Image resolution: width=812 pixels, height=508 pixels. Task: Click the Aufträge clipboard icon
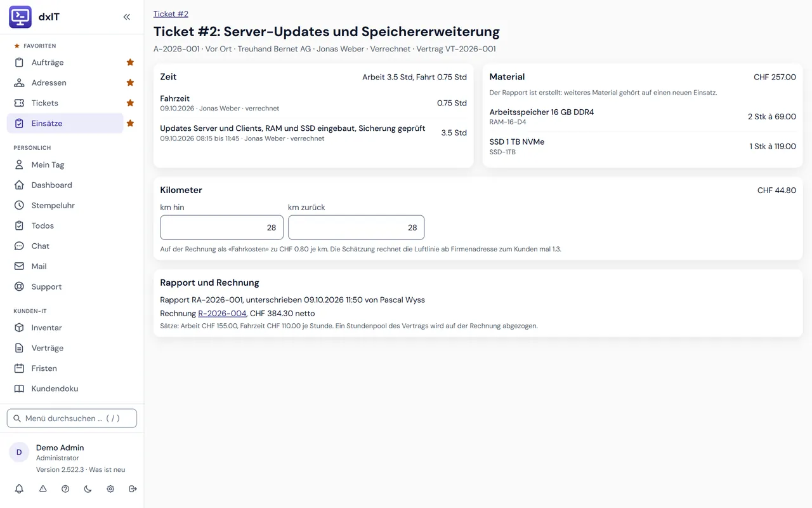tap(19, 62)
